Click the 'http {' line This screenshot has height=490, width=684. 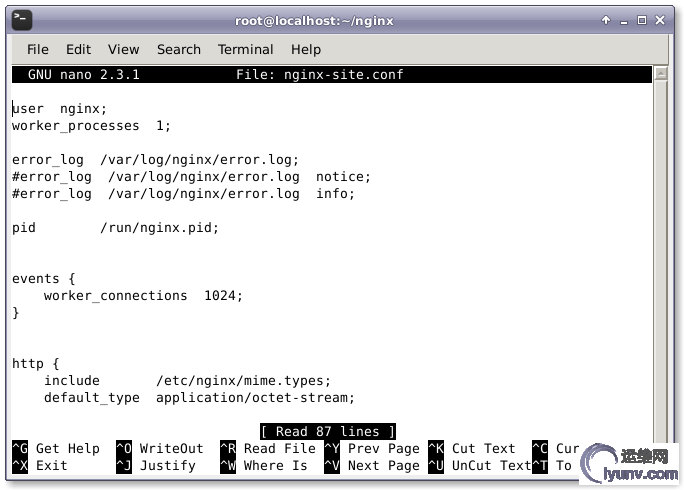click(x=36, y=364)
